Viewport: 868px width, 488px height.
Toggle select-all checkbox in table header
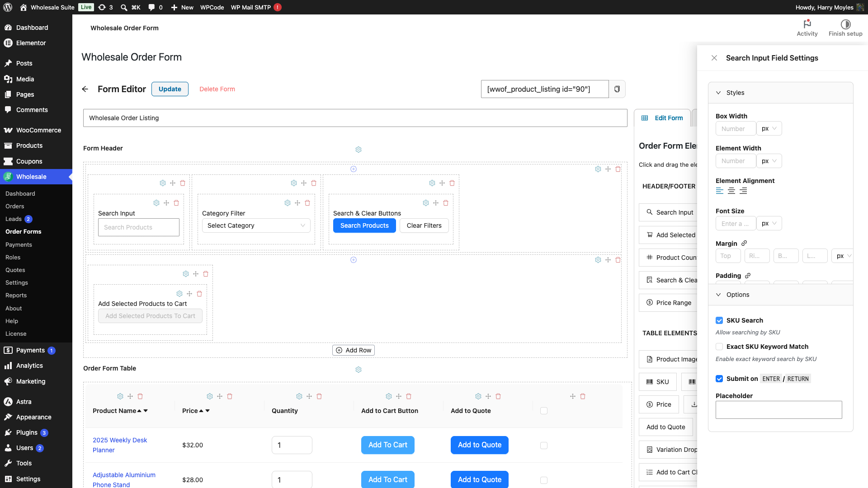coord(544,411)
